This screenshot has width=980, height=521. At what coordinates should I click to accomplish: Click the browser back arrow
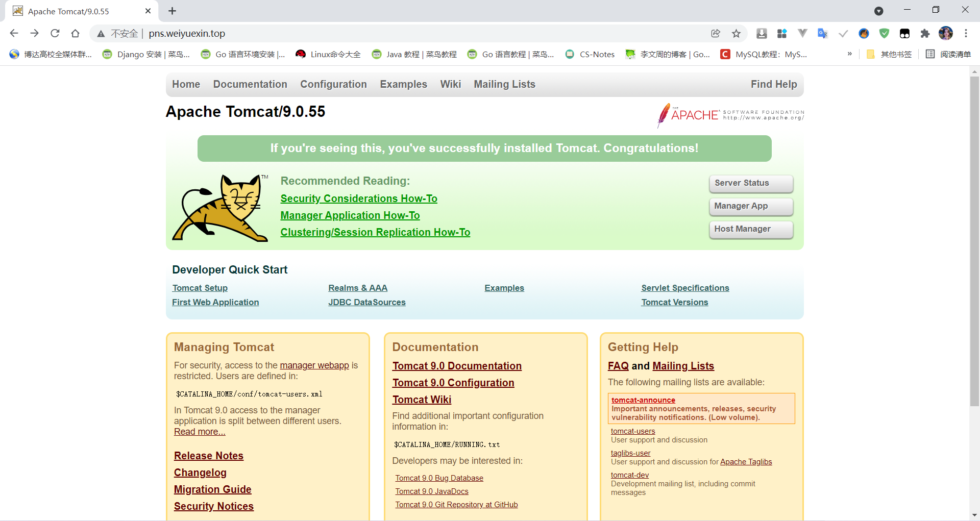[14, 33]
